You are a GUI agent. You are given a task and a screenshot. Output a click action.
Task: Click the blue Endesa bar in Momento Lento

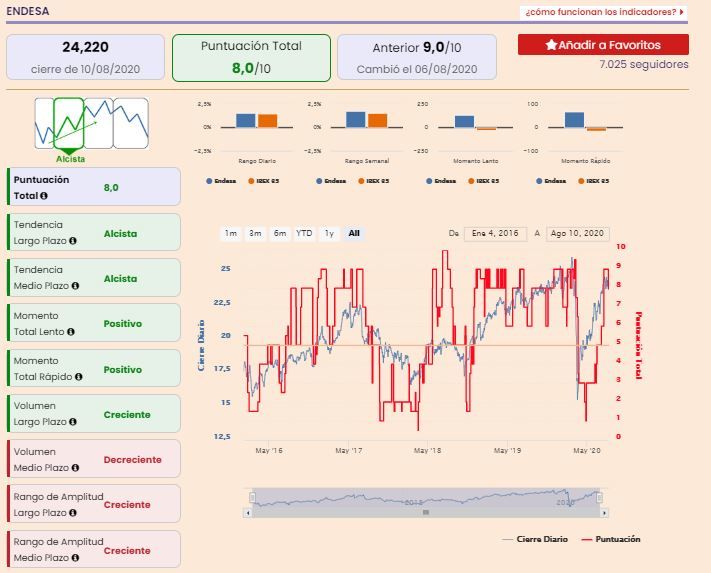464,121
